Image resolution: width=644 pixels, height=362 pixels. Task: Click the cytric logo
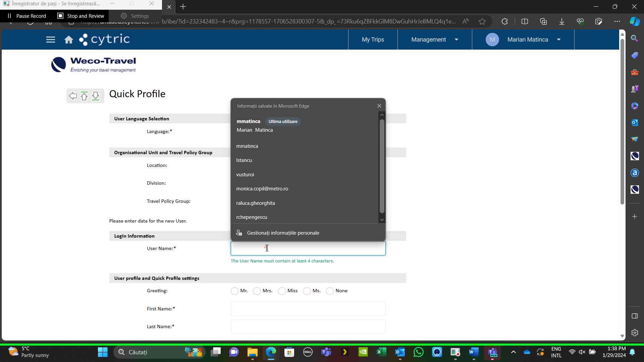click(x=104, y=40)
